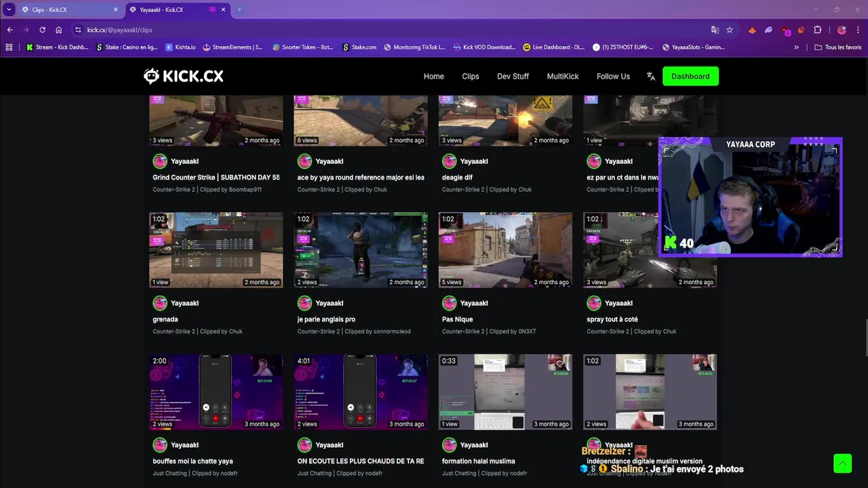The image size is (868, 488).
Task: Play the je parle anglais pro thumbnail
Action: tap(361, 250)
